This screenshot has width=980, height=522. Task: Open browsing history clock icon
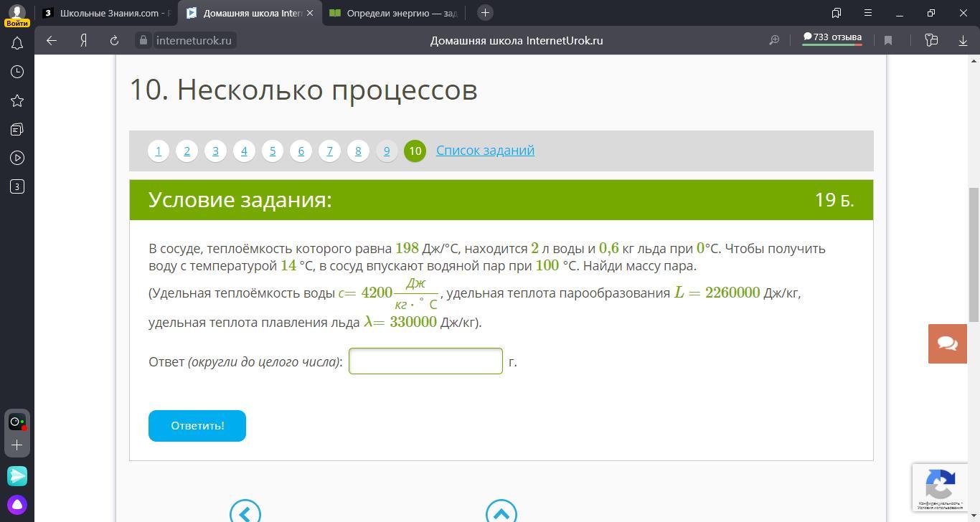coord(17,72)
